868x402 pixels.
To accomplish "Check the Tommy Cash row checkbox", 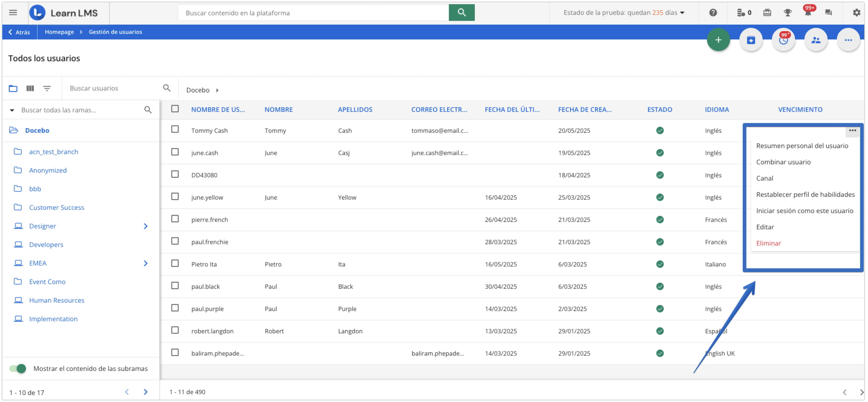I will point(175,129).
